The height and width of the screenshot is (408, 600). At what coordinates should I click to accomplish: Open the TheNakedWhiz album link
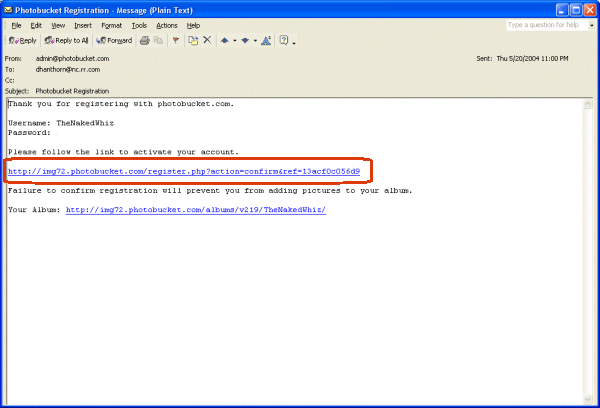click(196, 210)
